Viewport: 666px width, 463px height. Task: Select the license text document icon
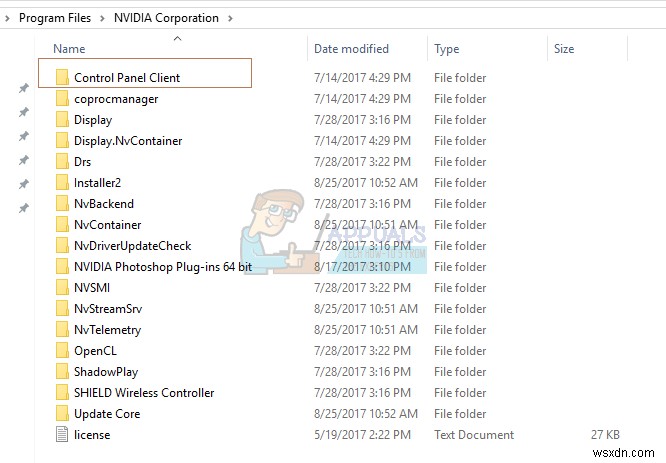(x=62, y=435)
